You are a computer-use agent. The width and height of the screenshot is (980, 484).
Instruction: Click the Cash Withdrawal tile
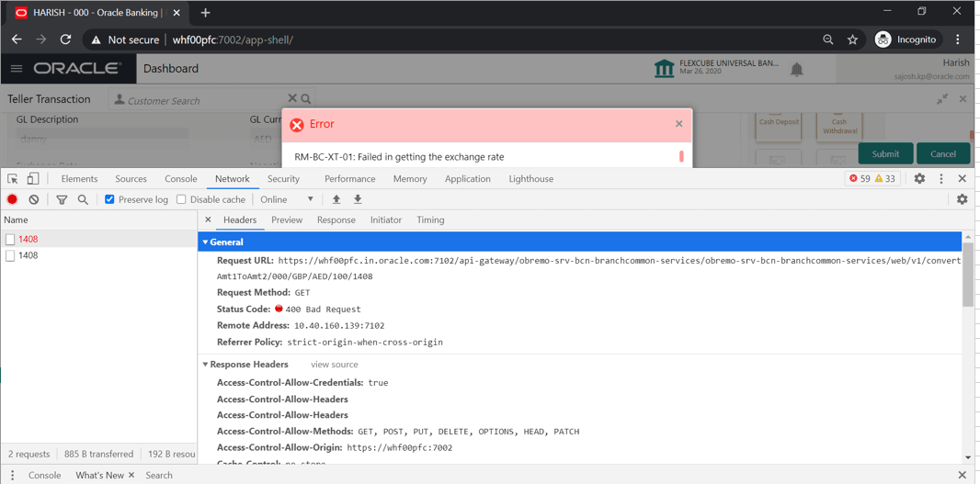click(x=838, y=126)
